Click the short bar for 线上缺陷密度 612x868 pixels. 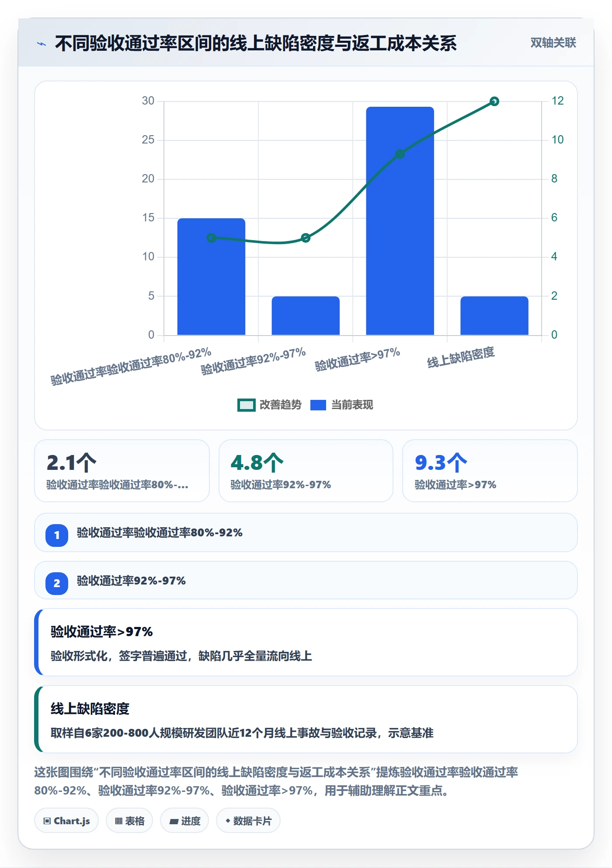pos(494,316)
